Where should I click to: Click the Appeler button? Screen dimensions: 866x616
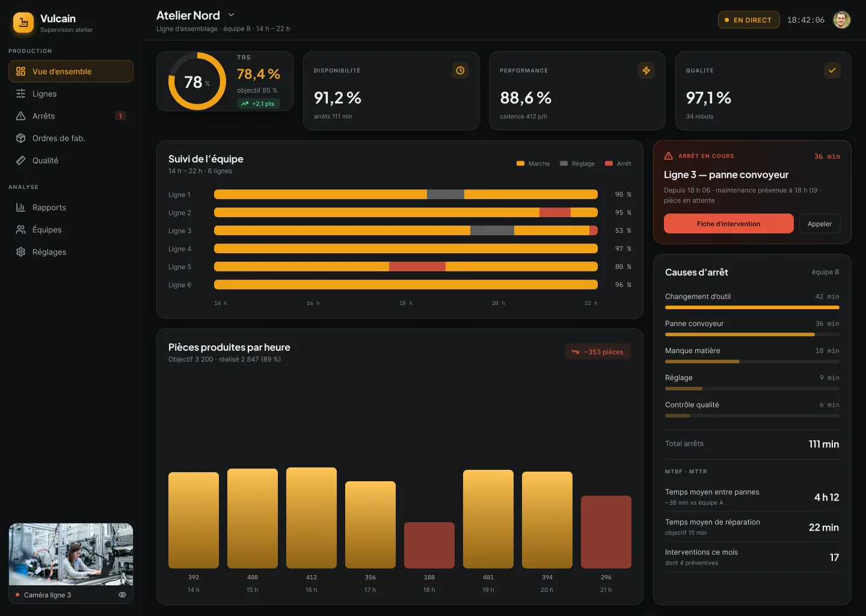[x=820, y=224]
